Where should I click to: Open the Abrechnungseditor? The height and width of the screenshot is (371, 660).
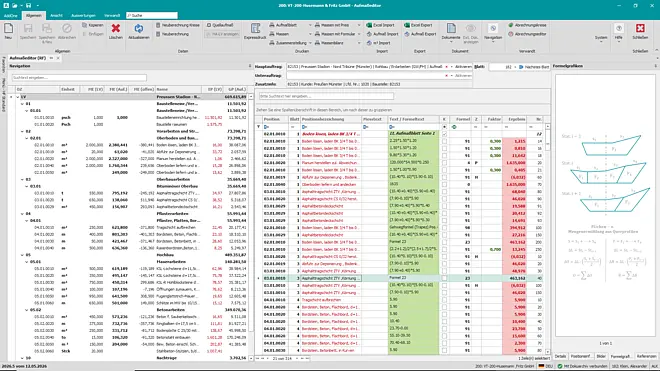[x=527, y=34]
